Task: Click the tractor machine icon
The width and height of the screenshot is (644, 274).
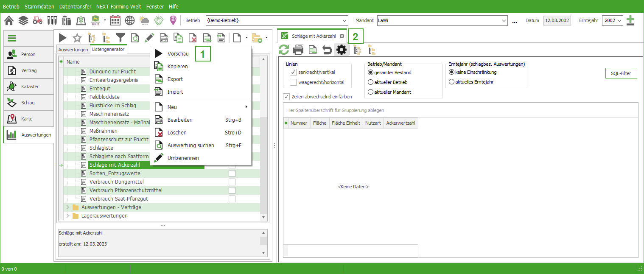Action: [37, 20]
